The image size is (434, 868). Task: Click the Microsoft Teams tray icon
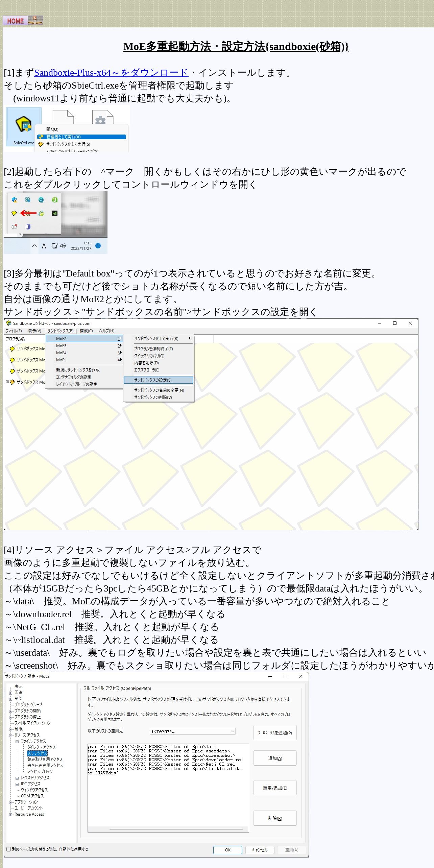point(28,226)
